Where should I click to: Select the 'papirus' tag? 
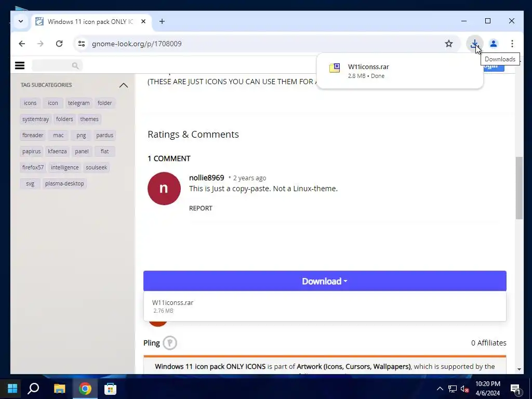click(32, 151)
